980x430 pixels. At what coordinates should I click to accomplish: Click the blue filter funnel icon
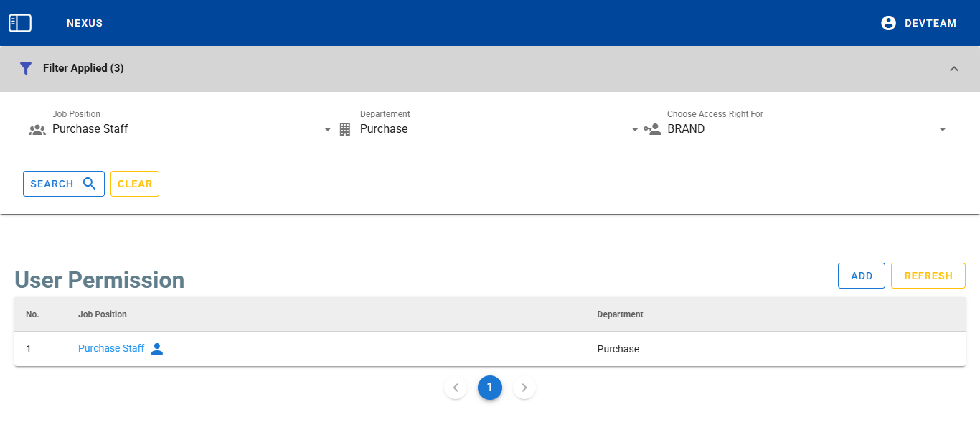pyautogui.click(x=26, y=69)
